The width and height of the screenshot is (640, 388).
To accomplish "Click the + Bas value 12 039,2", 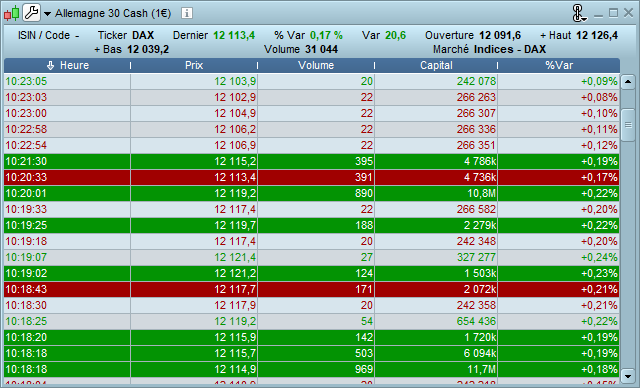I will pyautogui.click(x=148, y=49).
